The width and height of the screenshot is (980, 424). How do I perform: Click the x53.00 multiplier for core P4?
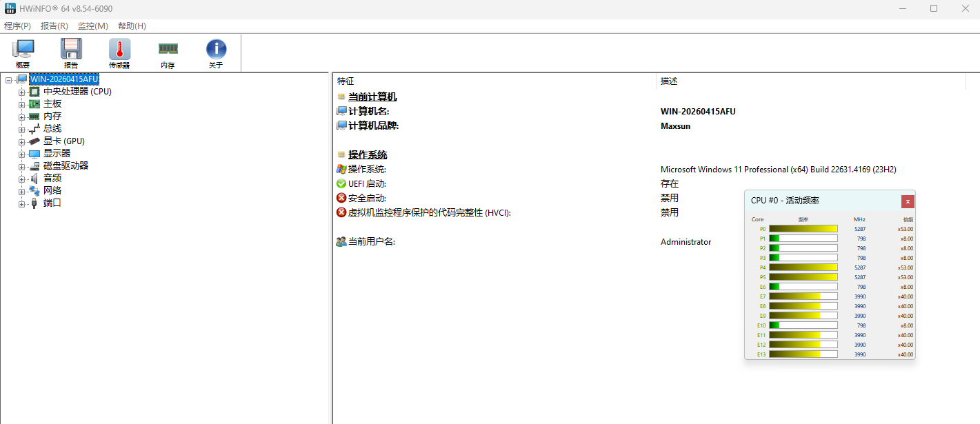[x=906, y=267]
